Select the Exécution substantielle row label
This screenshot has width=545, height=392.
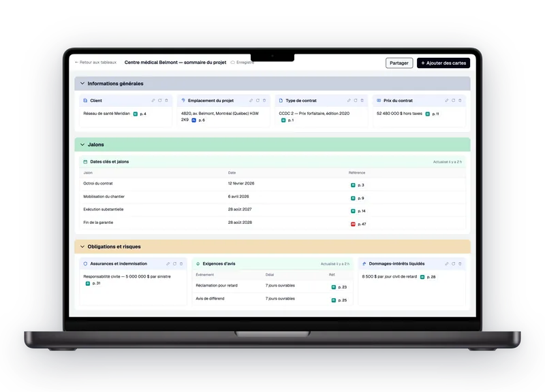104,210
